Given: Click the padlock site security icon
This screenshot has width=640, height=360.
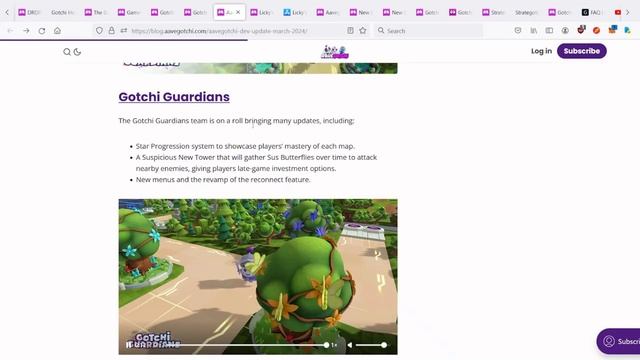Looking at the screenshot, I should (111, 31).
